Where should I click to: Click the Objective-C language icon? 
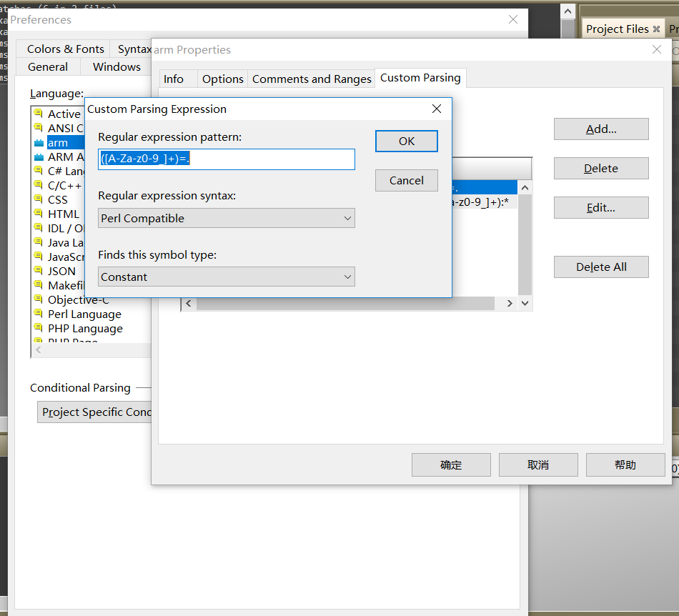(38, 299)
